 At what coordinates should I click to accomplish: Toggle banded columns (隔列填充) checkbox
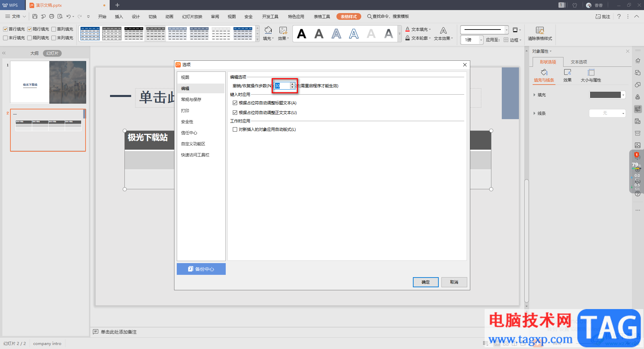pos(30,38)
